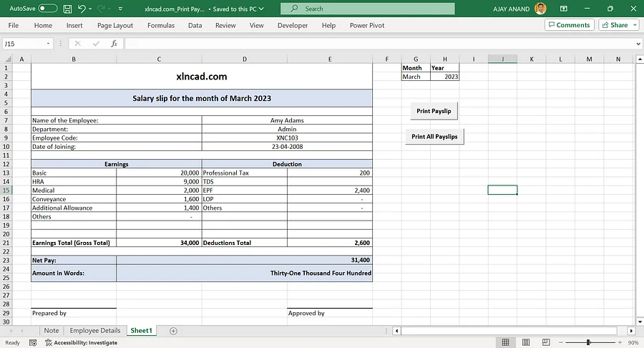The height and width of the screenshot is (348, 644).
Task: Open the Help tab
Action: click(328, 26)
